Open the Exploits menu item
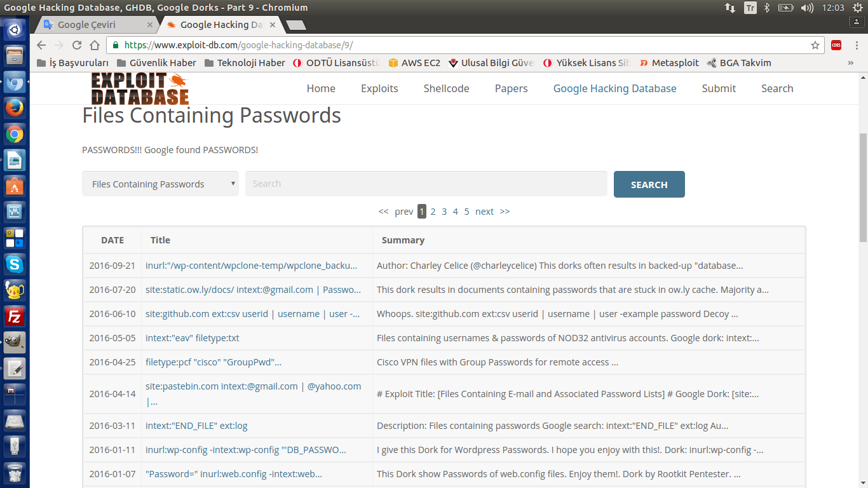 pyautogui.click(x=379, y=88)
